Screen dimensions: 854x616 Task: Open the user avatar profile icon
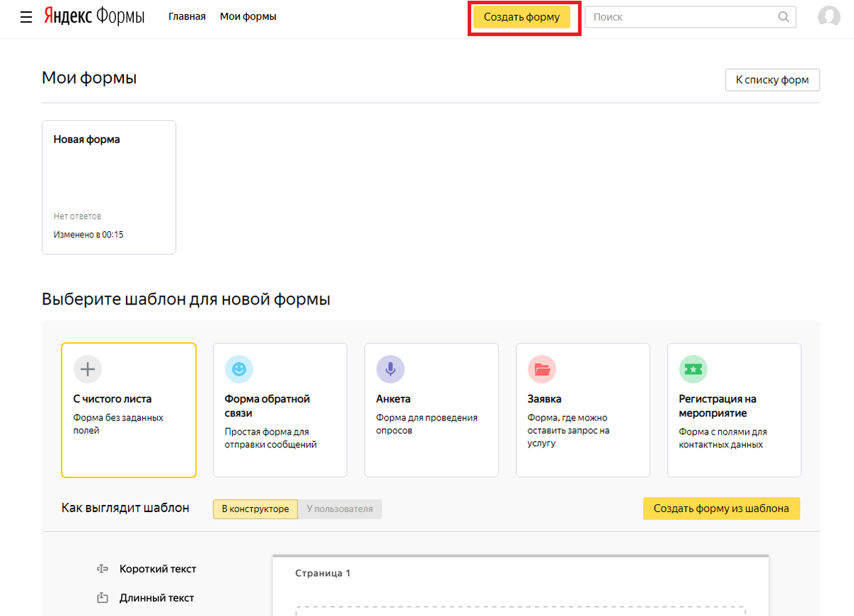click(829, 16)
